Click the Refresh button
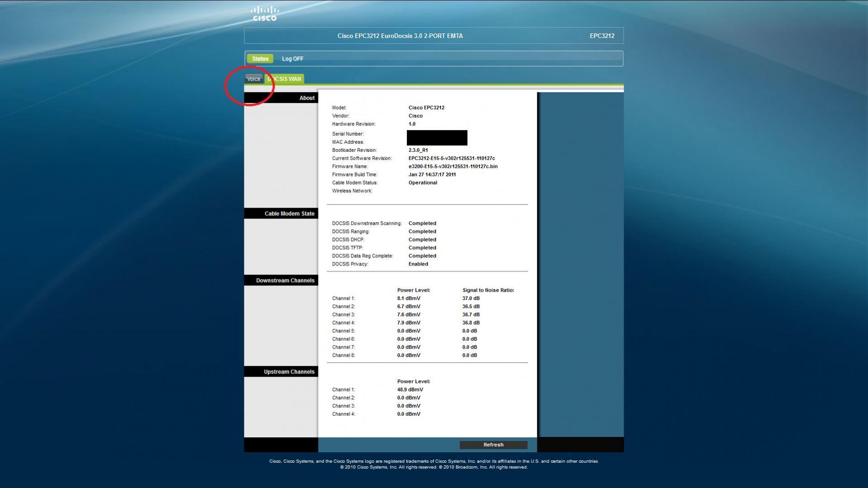The height and width of the screenshot is (488, 868). pos(493,445)
